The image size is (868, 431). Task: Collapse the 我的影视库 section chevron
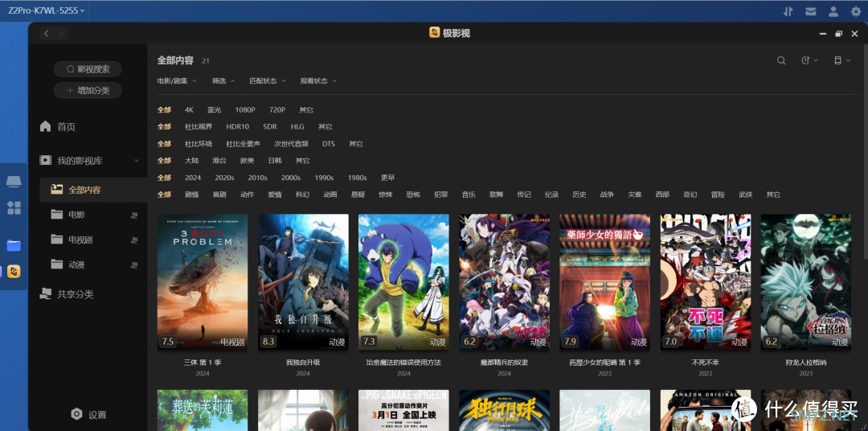tap(137, 161)
